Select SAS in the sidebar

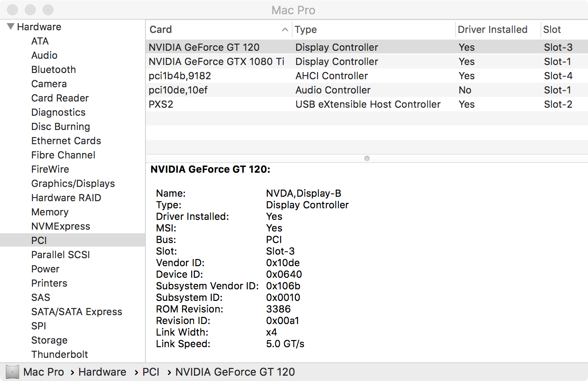tap(40, 297)
